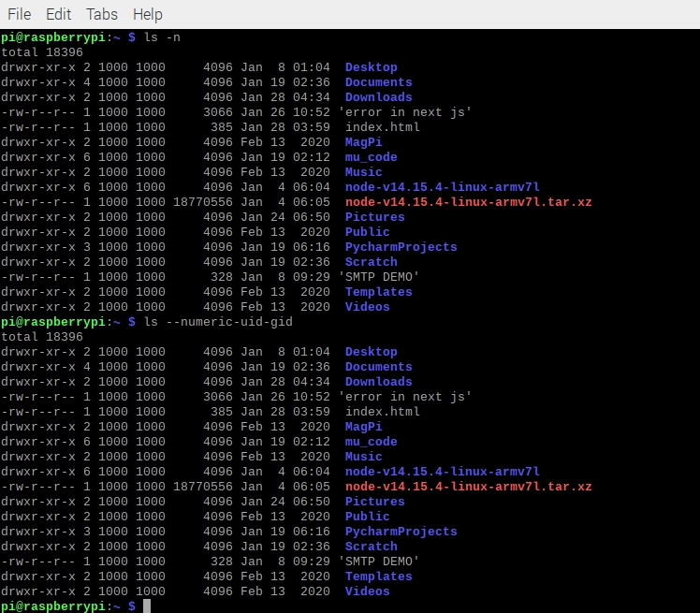
Task: Open the Help menu
Action: click(148, 14)
